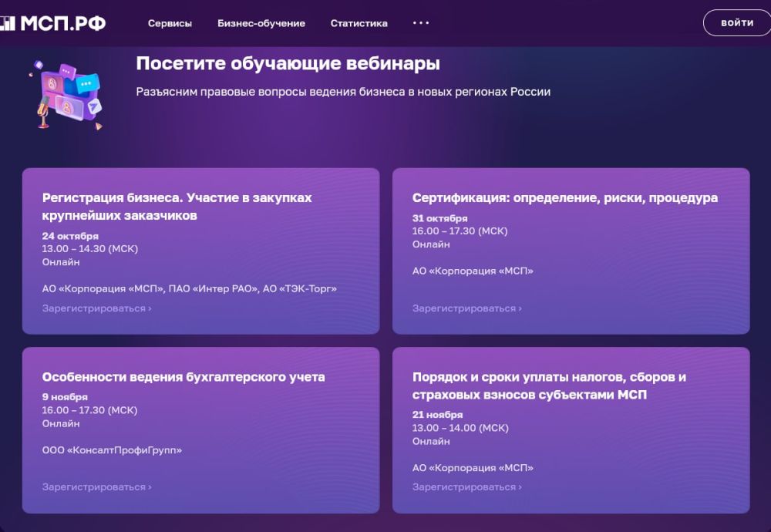Viewport: 771px width, 532px height.
Task: Click Онлайн in the бухгалтерского учета card
Action: (x=61, y=423)
